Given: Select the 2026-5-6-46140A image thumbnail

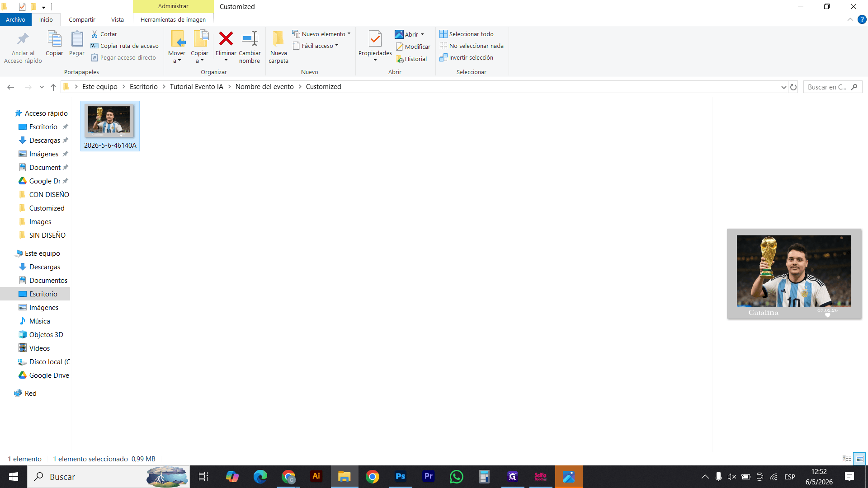Looking at the screenshot, I should 110,126.
